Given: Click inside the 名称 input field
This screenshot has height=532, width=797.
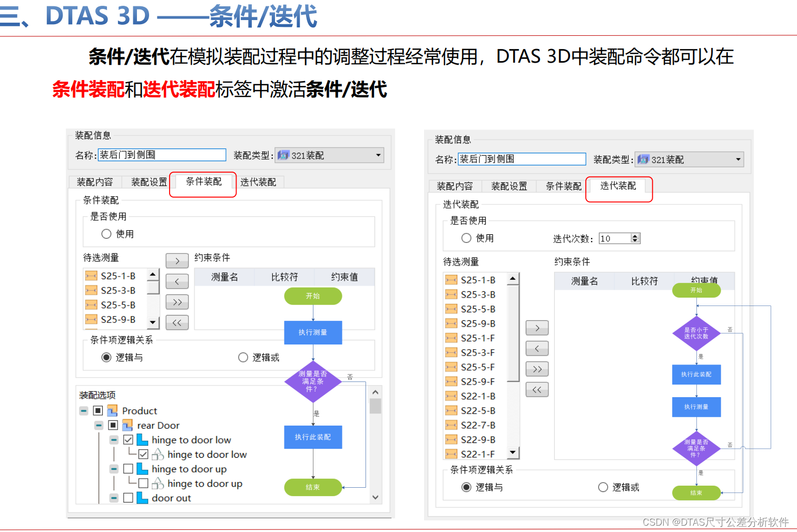Looking at the screenshot, I should pyautogui.click(x=162, y=155).
